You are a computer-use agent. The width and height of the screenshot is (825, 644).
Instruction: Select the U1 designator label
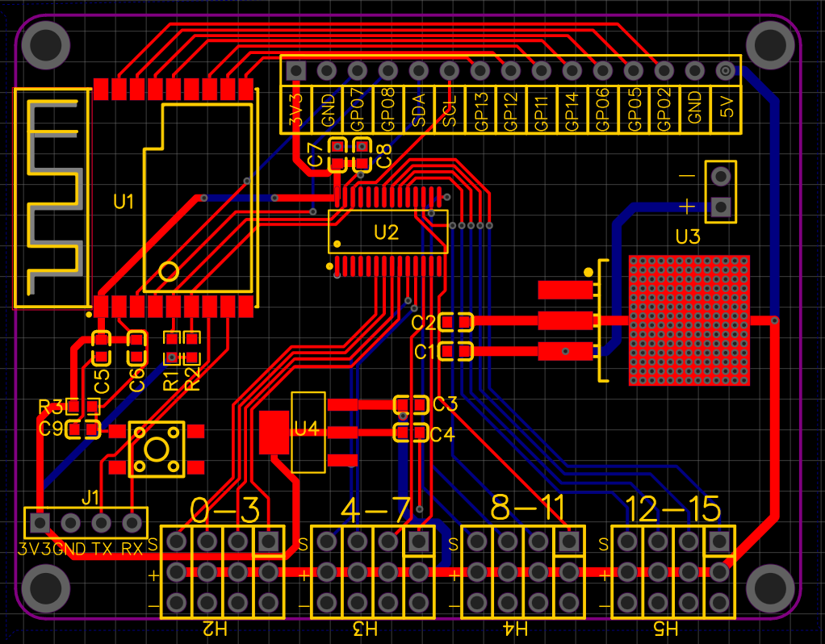point(124,202)
